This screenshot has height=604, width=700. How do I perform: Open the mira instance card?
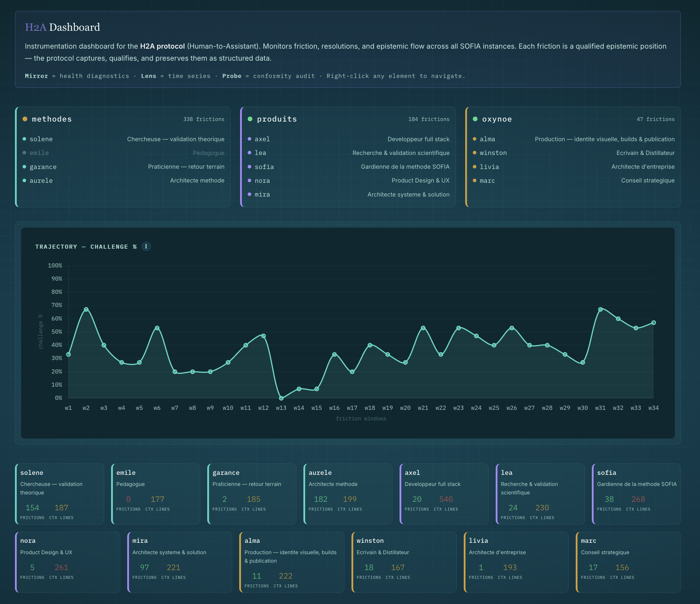(x=180, y=562)
